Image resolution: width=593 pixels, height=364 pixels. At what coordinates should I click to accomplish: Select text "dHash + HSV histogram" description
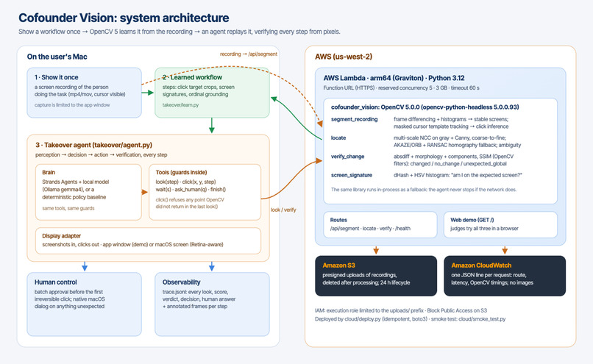click(x=458, y=175)
